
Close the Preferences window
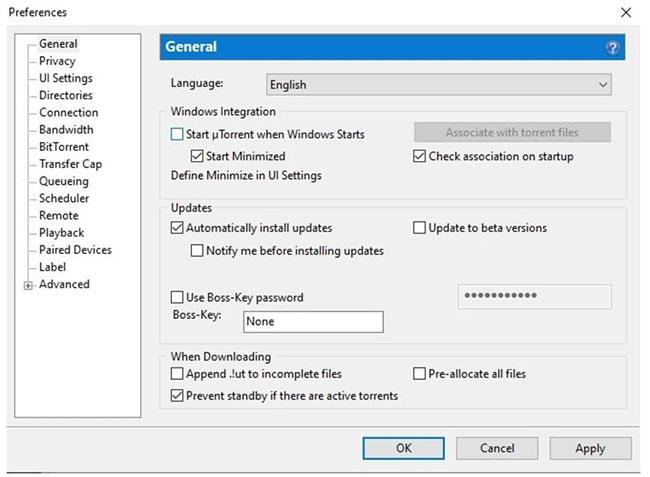coord(626,12)
